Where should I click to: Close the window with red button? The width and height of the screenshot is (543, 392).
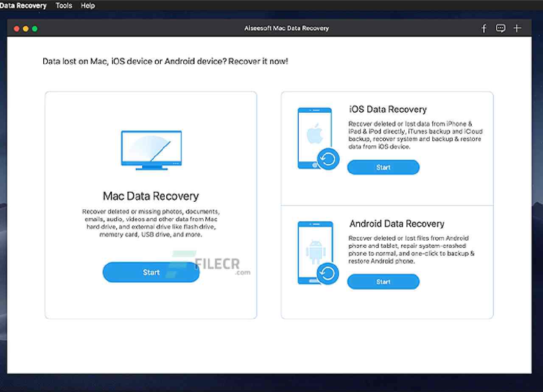click(x=17, y=28)
